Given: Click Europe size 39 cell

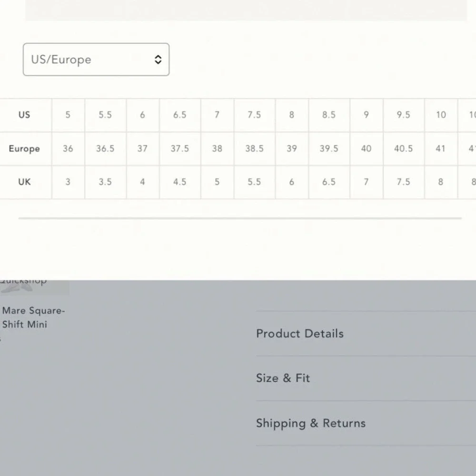Looking at the screenshot, I should 292,149.
